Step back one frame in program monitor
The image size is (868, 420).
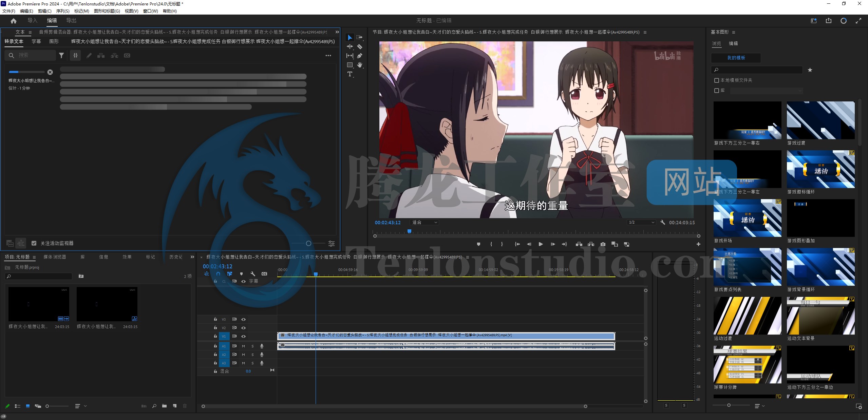[x=529, y=244]
